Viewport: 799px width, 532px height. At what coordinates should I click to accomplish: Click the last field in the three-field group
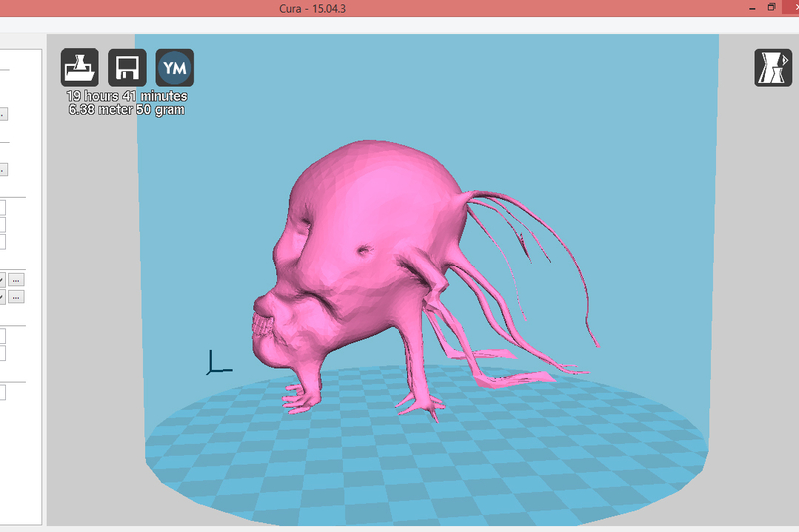[2, 242]
